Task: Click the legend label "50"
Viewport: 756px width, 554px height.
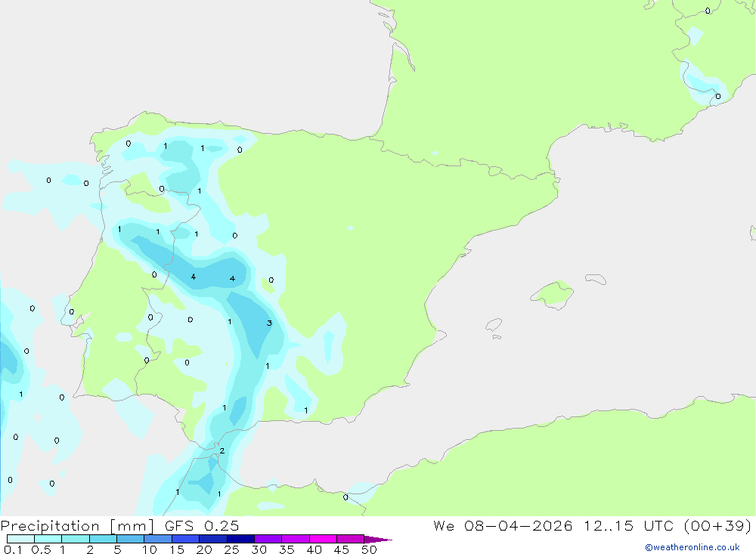Action: (x=369, y=549)
